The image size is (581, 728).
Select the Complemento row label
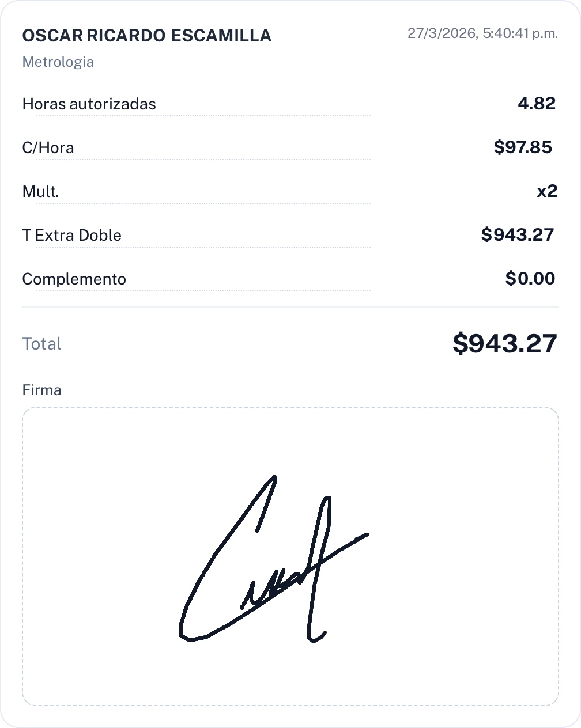pyautogui.click(x=74, y=279)
